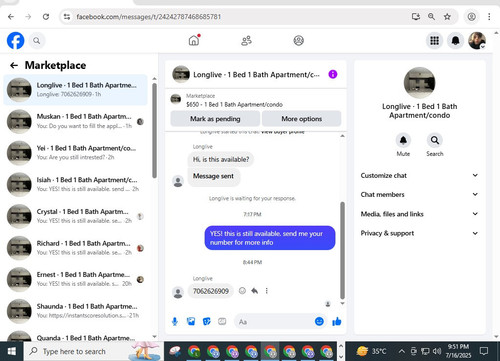500x361 pixels.
Task: Click the More options button
Action: click(301, 119)
